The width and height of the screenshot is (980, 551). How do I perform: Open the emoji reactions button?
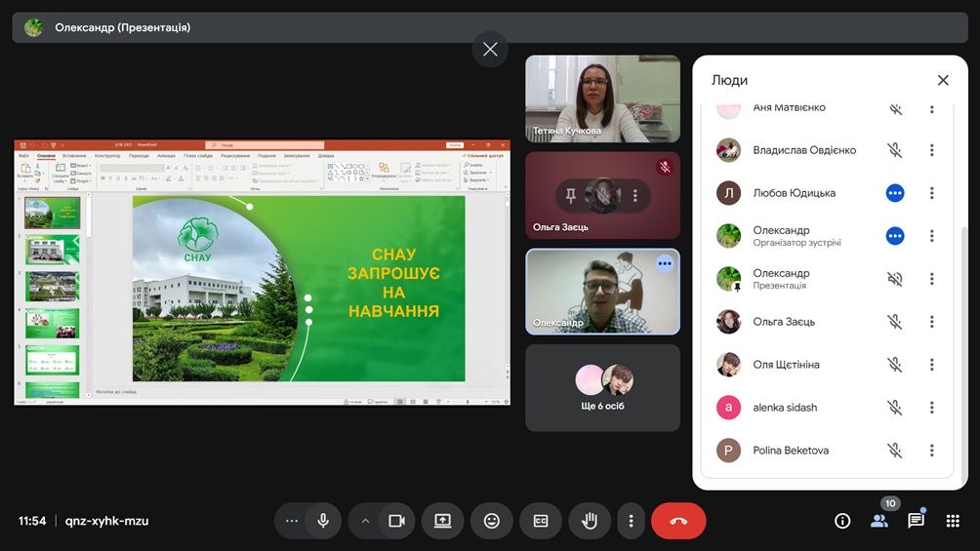(491, 521)
